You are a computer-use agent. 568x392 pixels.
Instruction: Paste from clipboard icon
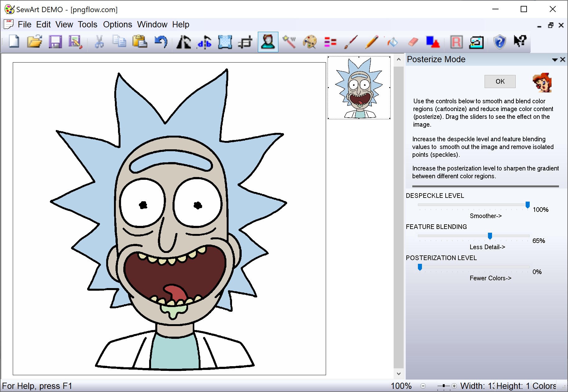point(140,42)
